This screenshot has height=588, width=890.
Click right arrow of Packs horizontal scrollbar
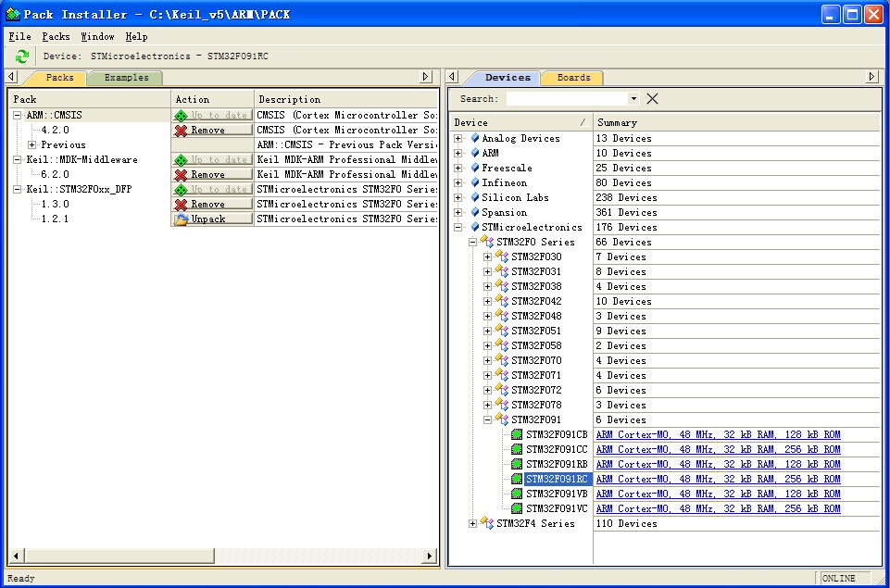430,555
